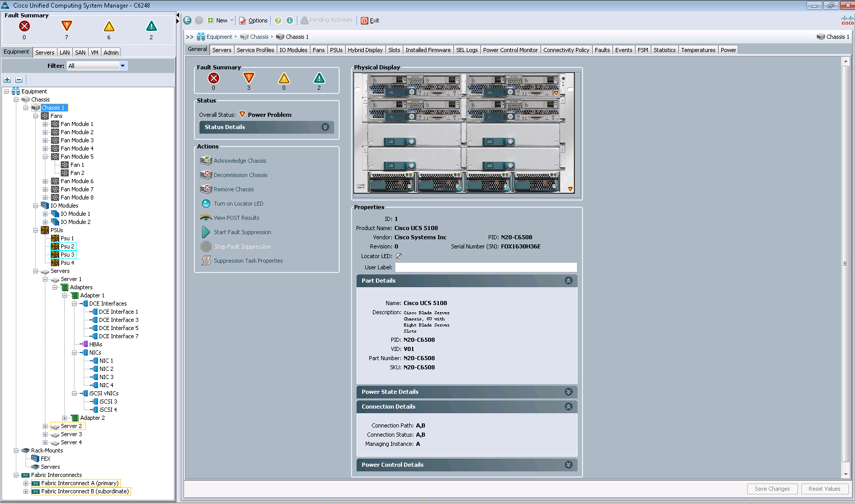Image resolution: width=855 pixels, height=504 pixels.
Task: Open the Temperatures tab
Action: pyautogui.click(x=698, y=50)
